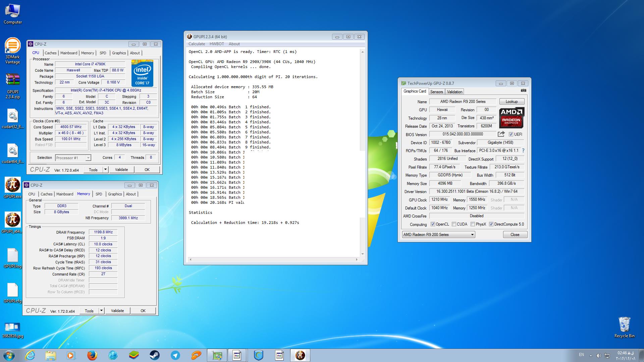Open BlueStacks from the taskbar
Image resolution: width=644 pixels, height=362 pixels.
click(134, 355)
